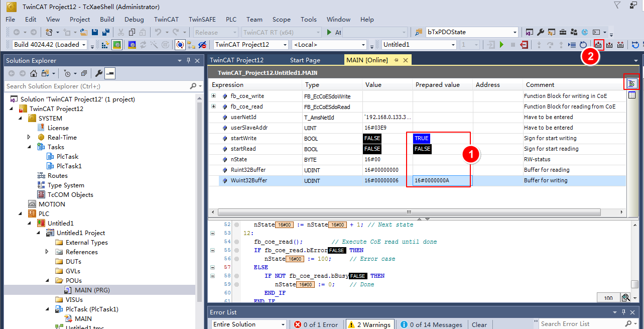Expand the References folder node
644x329 pixels.
pos(47,252)
